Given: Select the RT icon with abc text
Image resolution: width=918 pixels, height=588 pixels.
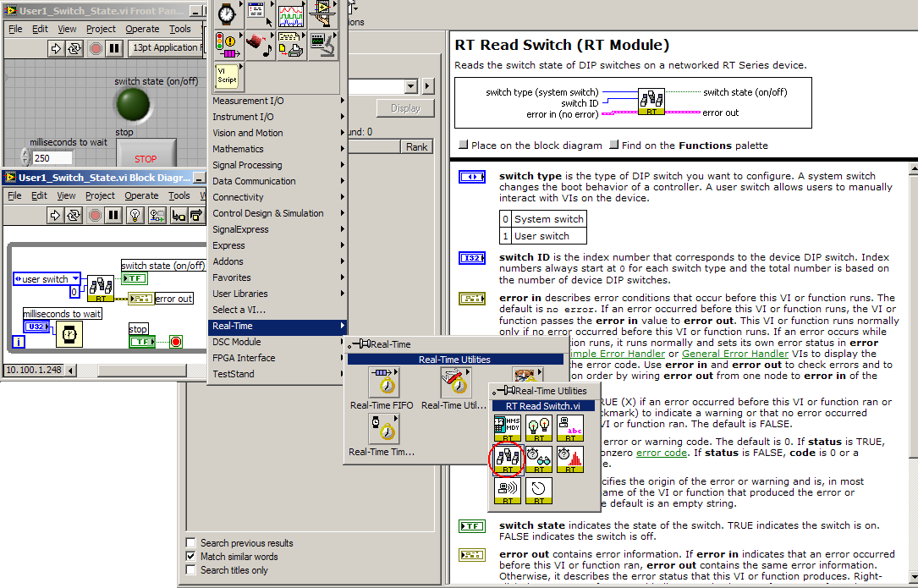Looking at the screenshot, I should [570, 427].
